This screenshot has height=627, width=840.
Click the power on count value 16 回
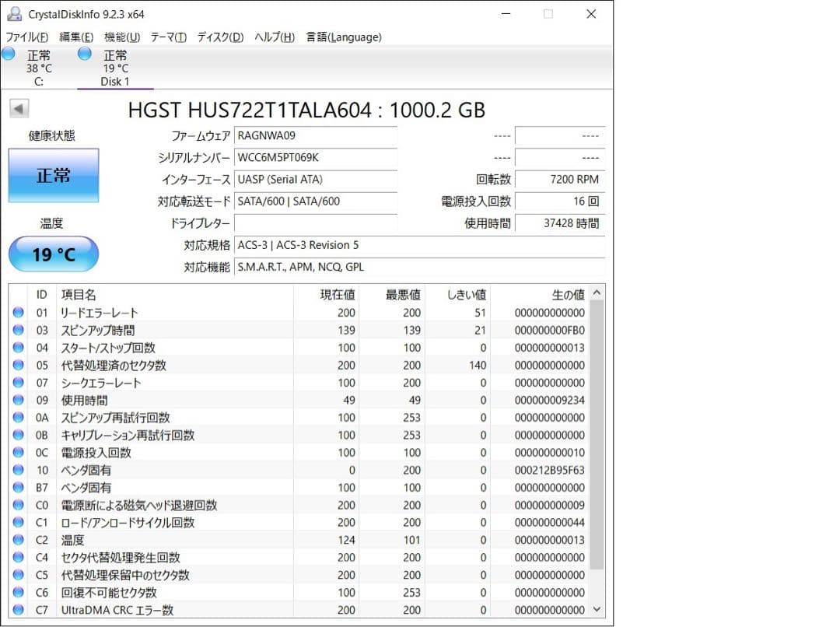coord(560,201)
